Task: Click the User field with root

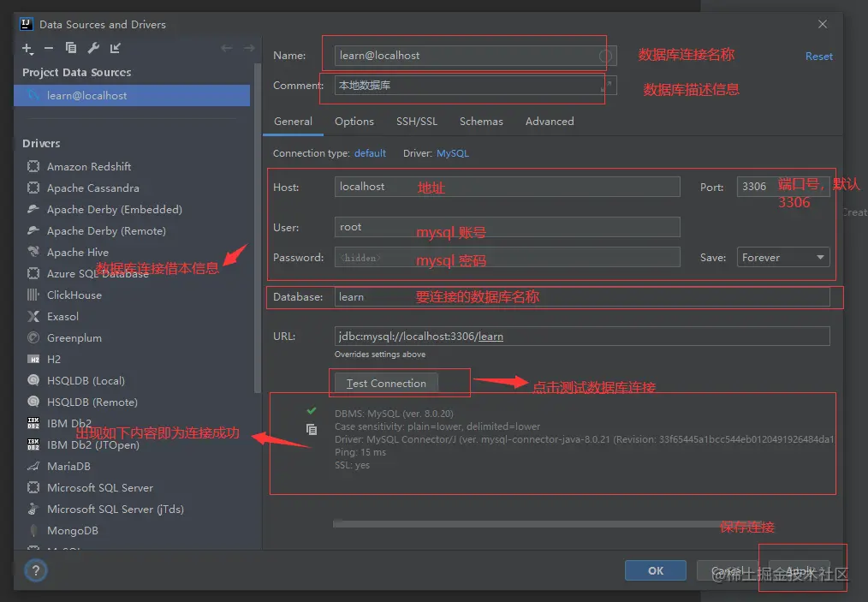Action: pos(507,227)
